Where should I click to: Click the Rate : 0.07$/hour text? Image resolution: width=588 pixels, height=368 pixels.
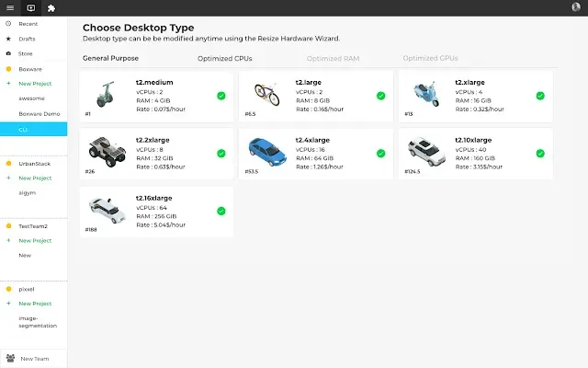pos(161,109)
